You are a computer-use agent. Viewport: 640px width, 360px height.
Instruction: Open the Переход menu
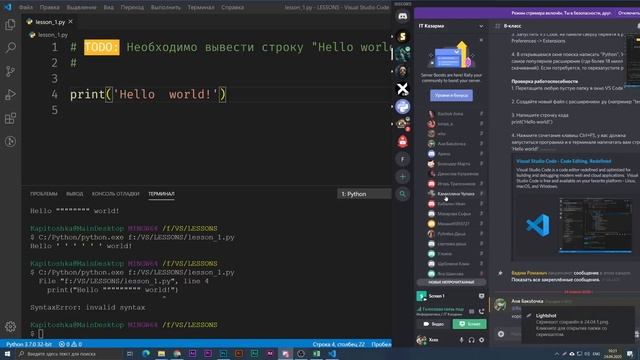[x=132, y=7]
